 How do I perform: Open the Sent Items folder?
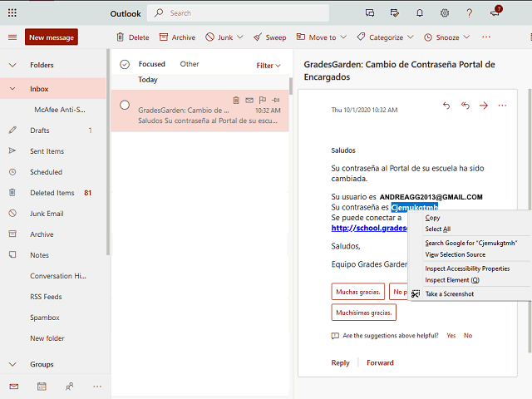click(x=53, y=151)
